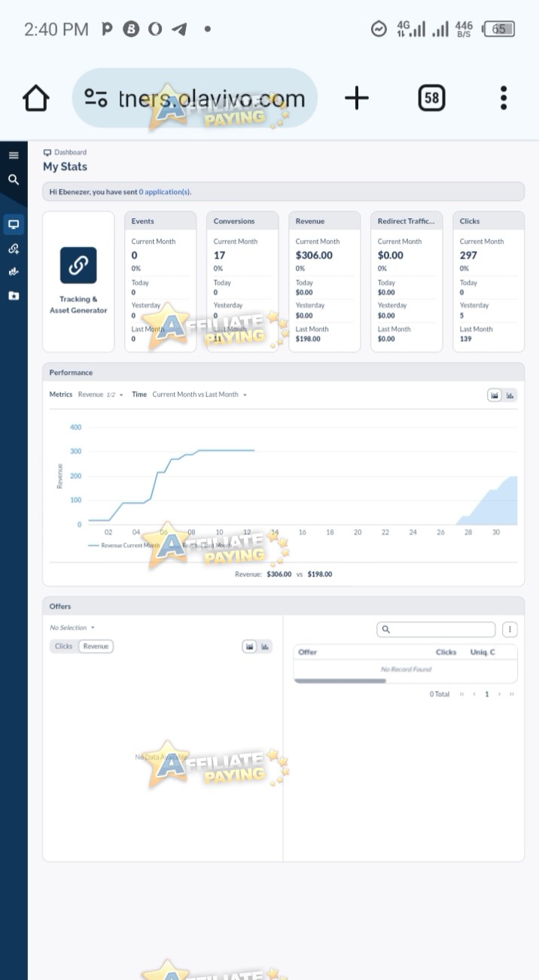Open a new browser tab with plus
This screenshot has height=980, width=539.
click(x=357, y=98)
